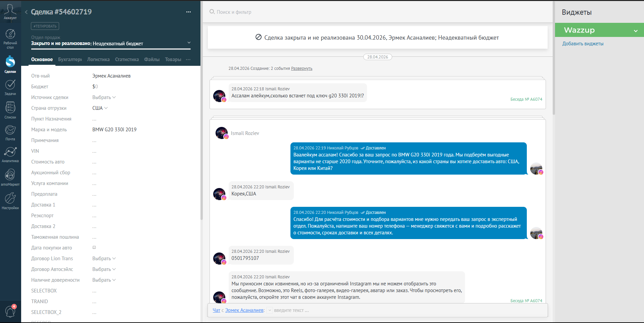Viewport: 644px width, 323px height.
Task: Open Задачи tasks icon in sidebar
Action: tap(10, 88)
